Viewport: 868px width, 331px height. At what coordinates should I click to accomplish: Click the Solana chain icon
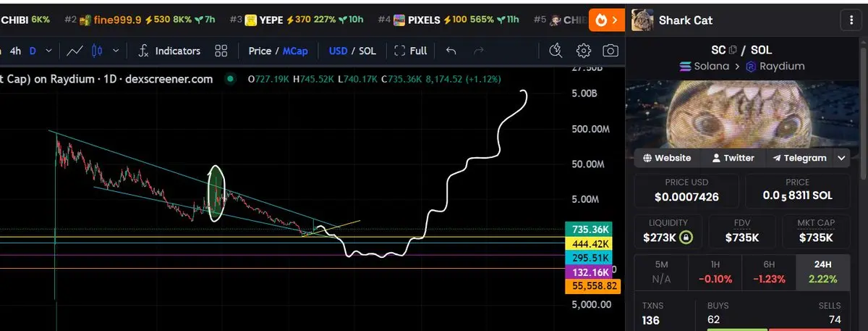[686, 66]
